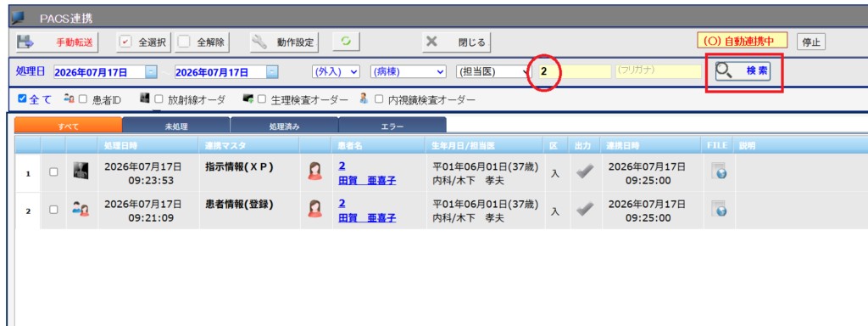Click the start date field 2026年07月17日
The width and height of the screenshot is (868, 326).
tap(99, 72)
